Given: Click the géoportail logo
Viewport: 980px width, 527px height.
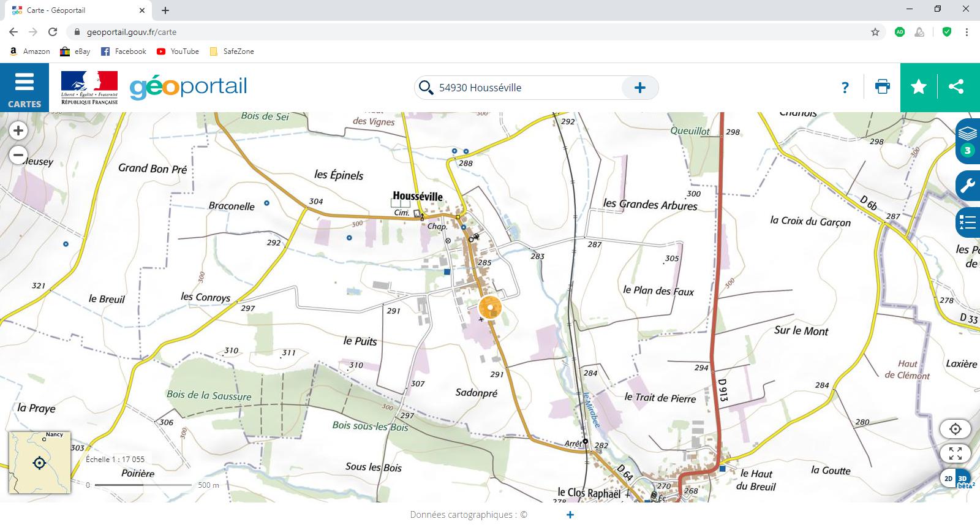Looking at the screenshot, I should 189,87.
